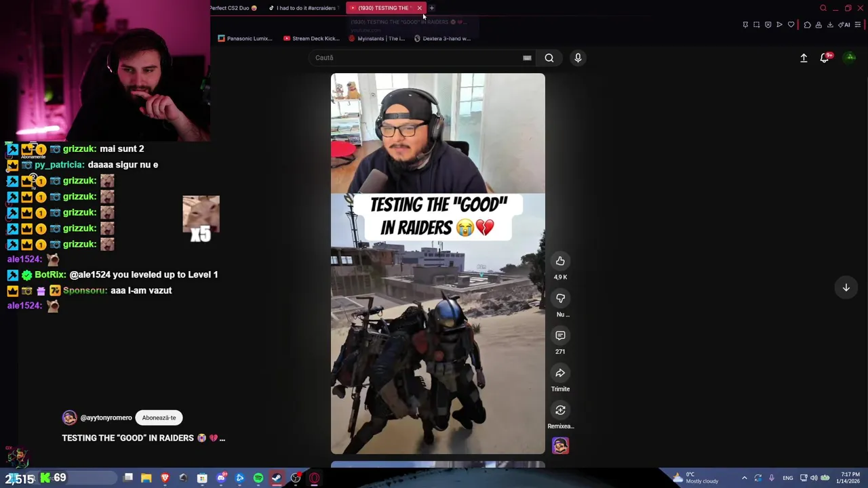Bookmark page with heart icon
The image size is (868, 488).
pyautogui.click(x=791, y=24)
